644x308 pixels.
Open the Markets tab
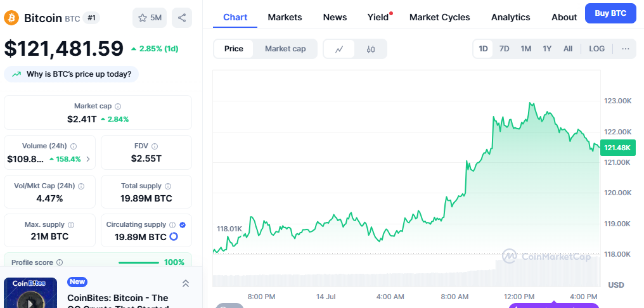click(x=285, y=17)
